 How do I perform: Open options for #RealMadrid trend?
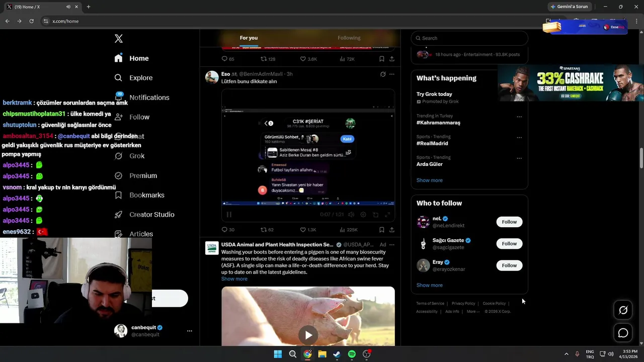click(519, 137)
